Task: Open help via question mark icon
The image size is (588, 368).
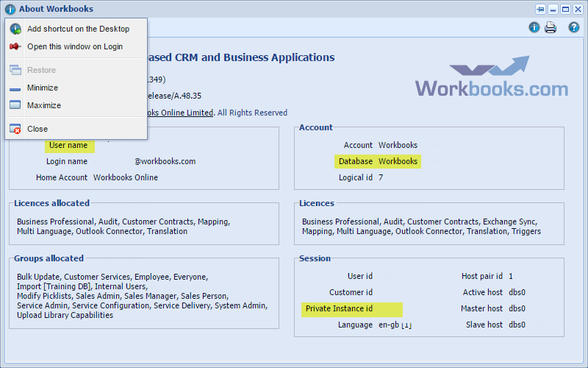Action: coord(574,27)
